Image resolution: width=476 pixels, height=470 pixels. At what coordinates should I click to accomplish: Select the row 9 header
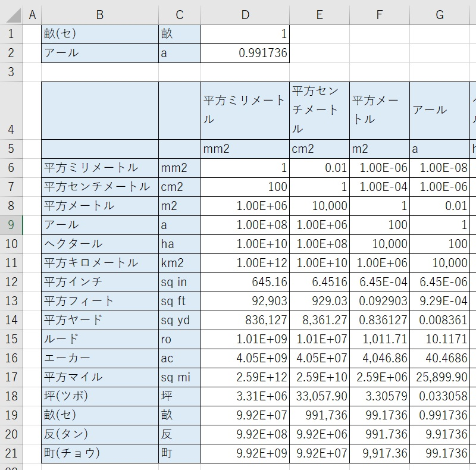11,225
